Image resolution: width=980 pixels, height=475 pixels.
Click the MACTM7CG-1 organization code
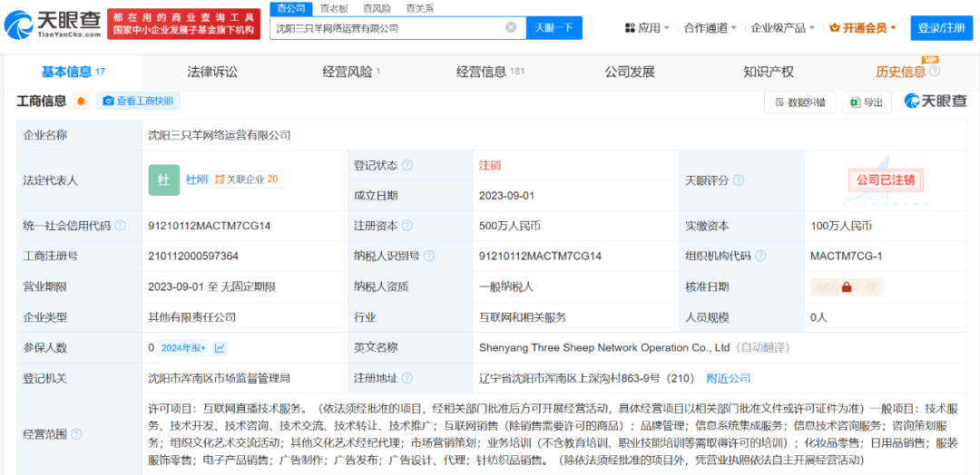point(847,256)
